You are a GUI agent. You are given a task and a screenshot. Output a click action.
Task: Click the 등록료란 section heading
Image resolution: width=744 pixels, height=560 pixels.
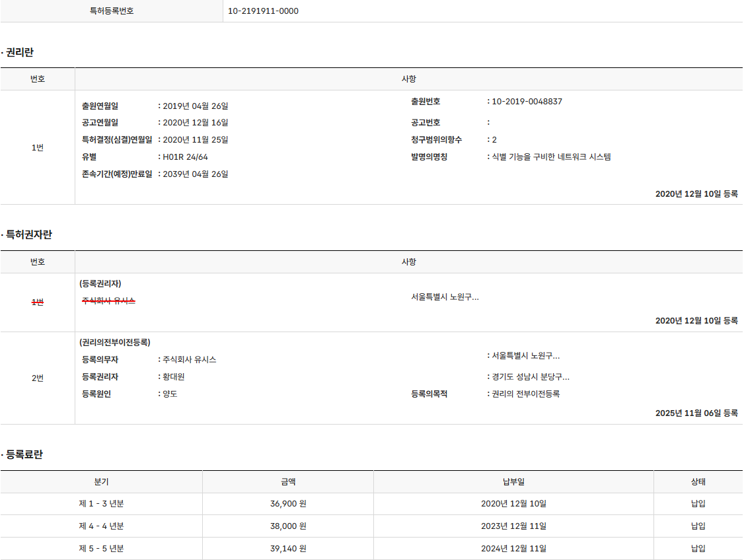pos(24,455)
